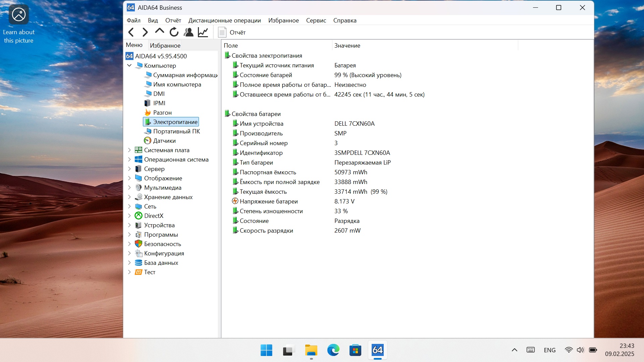Open Microsoft Store from the taskbar
This screenshot has width=644, height=362.
coord(356,350)
